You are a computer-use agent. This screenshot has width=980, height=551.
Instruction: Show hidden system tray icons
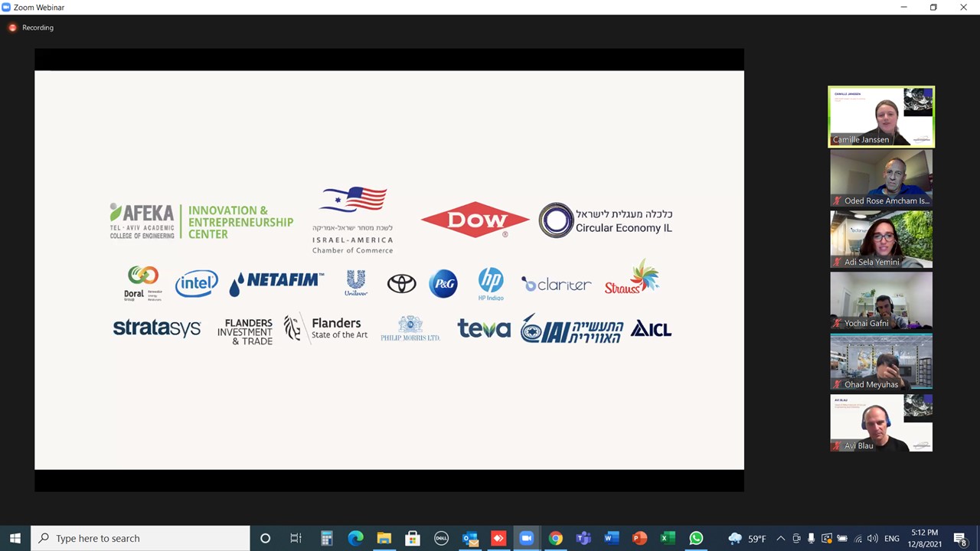tap(780, 538)
